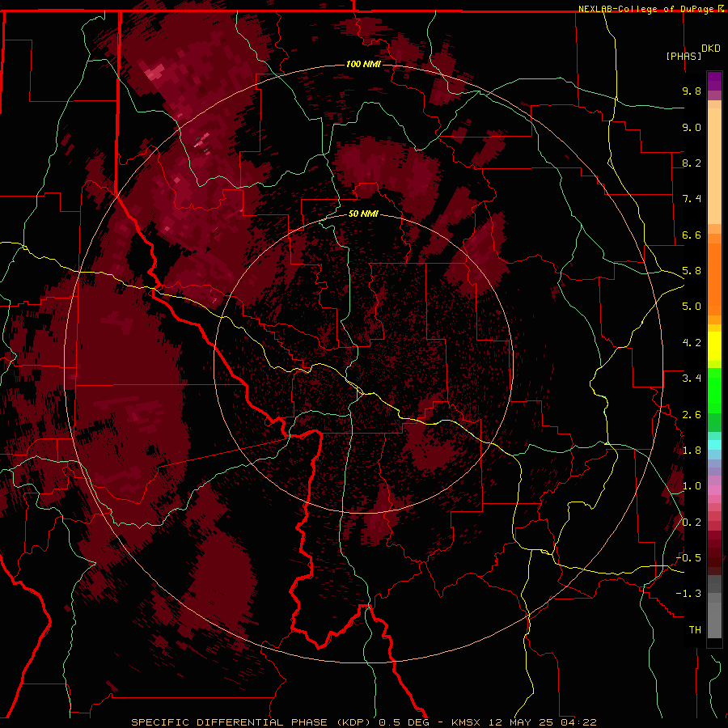Click the 9.0 value on the color scale
The height and width of the screenshot is (728, 728).
[x=692, y=127]
